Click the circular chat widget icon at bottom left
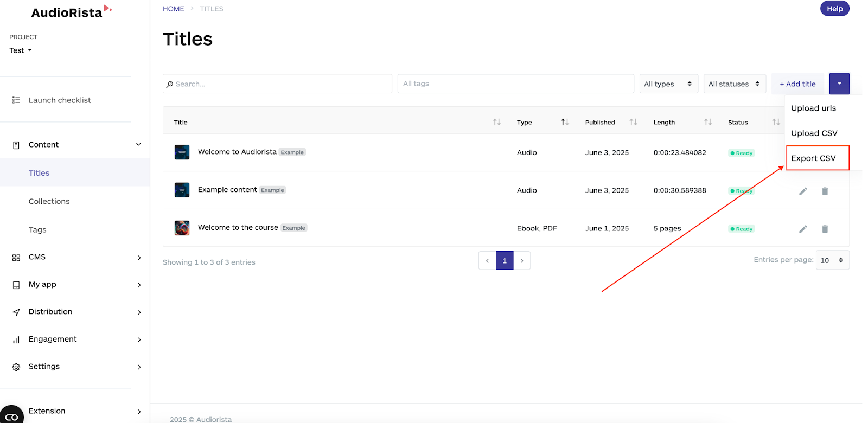The height and width of the screenshot is (423, 868). click(11, 415)
